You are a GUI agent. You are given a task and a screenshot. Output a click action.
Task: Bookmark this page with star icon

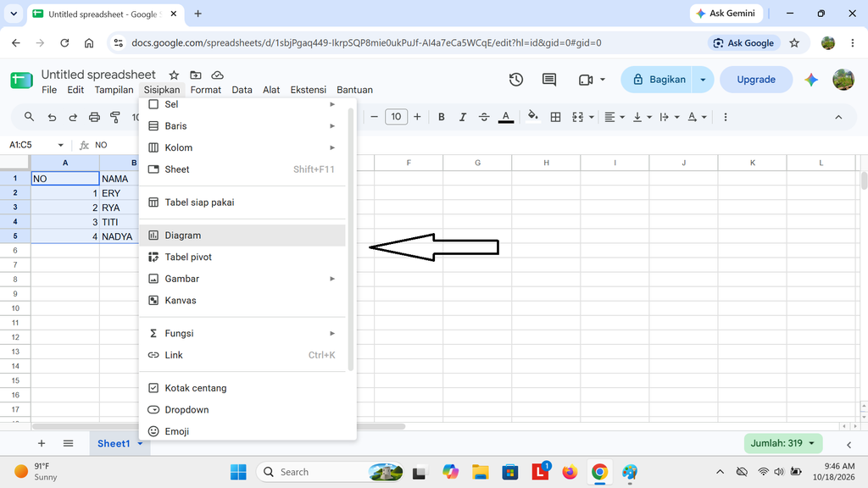794,42
